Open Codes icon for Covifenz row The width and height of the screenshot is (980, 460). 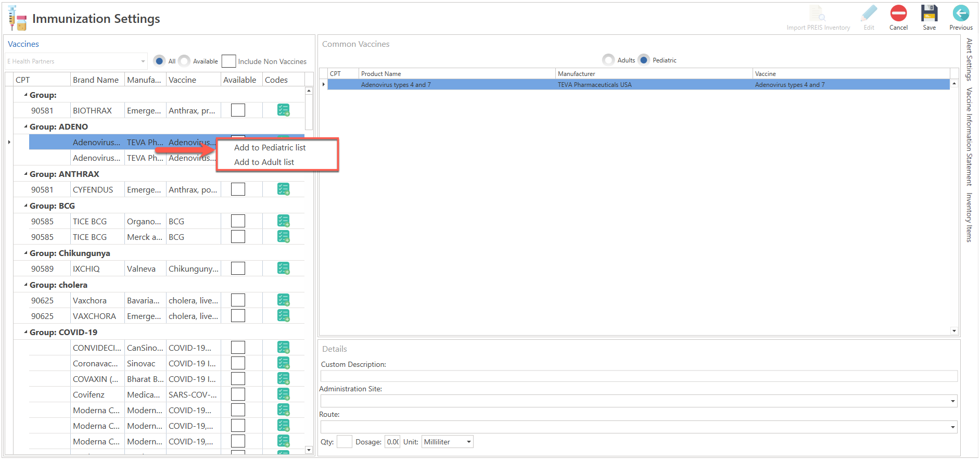283,394
